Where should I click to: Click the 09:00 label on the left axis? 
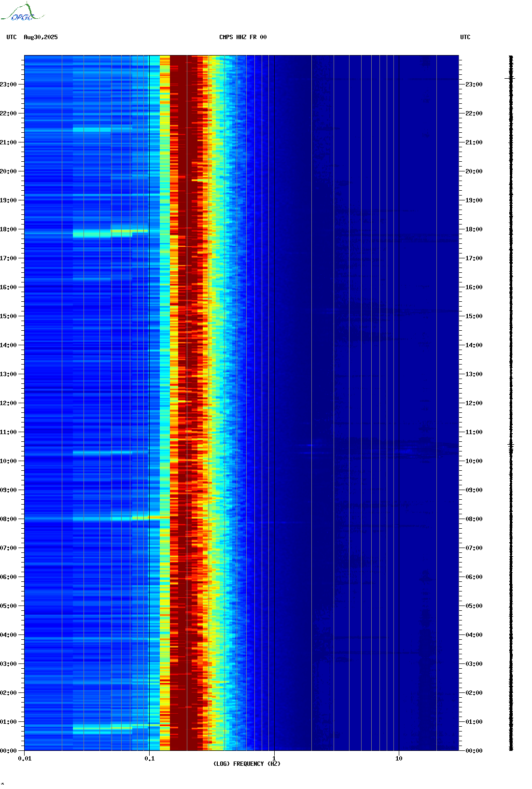8,490
